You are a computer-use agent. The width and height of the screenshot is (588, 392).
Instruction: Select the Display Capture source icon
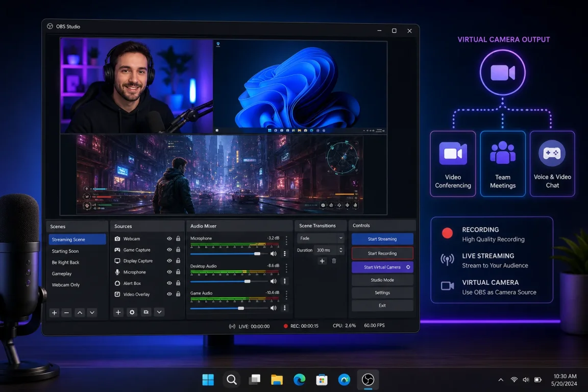tap(117, 261)
